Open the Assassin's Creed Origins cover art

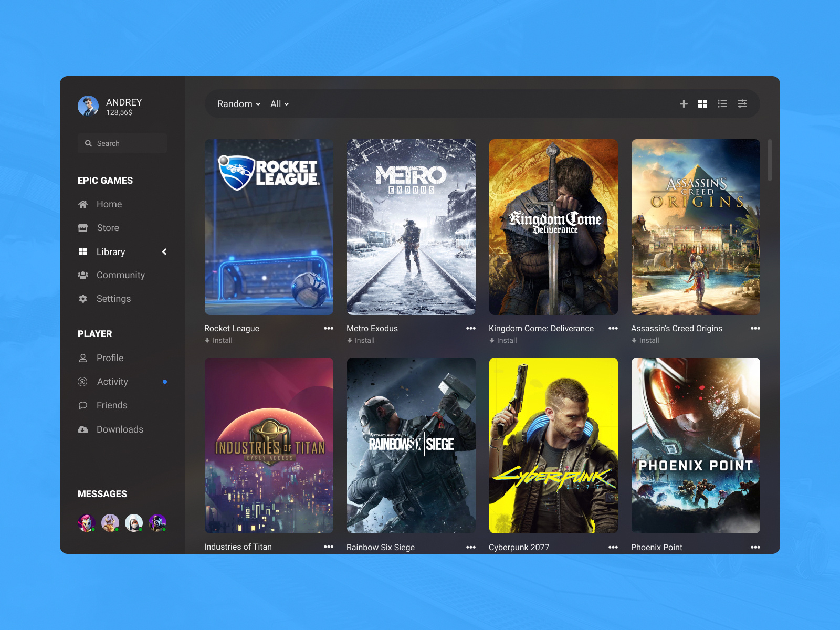pos(696,227)
